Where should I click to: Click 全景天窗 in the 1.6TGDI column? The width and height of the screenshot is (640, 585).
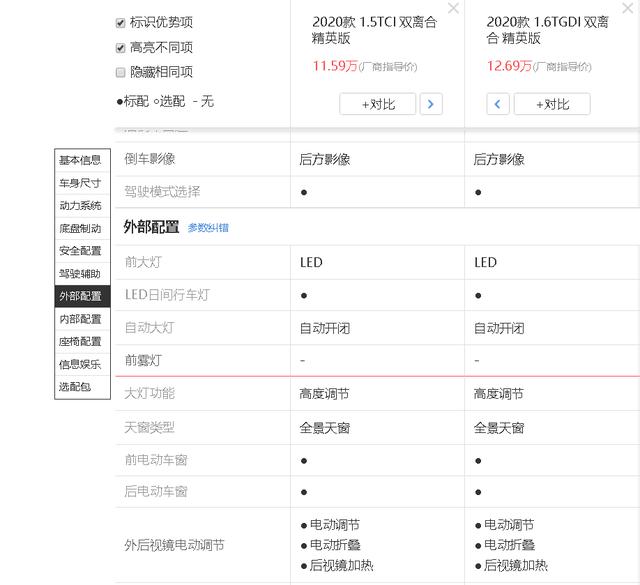click(x=499, y=428)
